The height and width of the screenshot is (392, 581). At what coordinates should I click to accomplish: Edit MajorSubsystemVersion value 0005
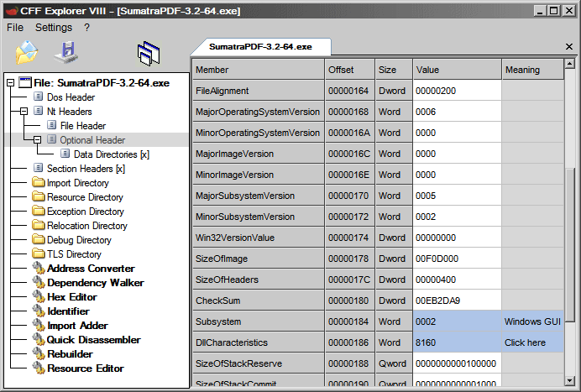coord(458,196)
